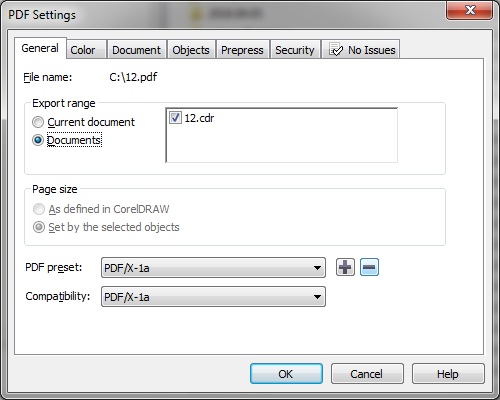The image size is (500, 400).
Task: Expand the PDF preset dropdown
Action: tap(213, 268)
